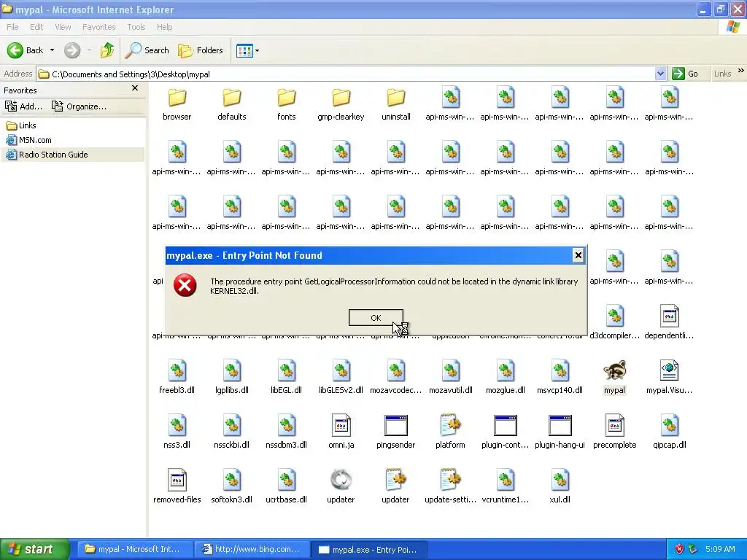The image size is (747, 560).
Task: Open the Help menu
Action: click(x=164, y=27)
